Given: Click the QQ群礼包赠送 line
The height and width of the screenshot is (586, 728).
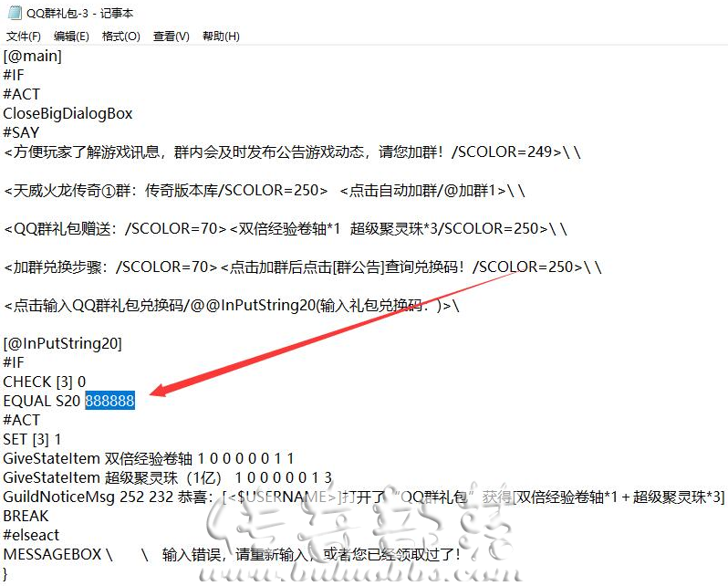Looking at the screenshot, I should 285,228.
